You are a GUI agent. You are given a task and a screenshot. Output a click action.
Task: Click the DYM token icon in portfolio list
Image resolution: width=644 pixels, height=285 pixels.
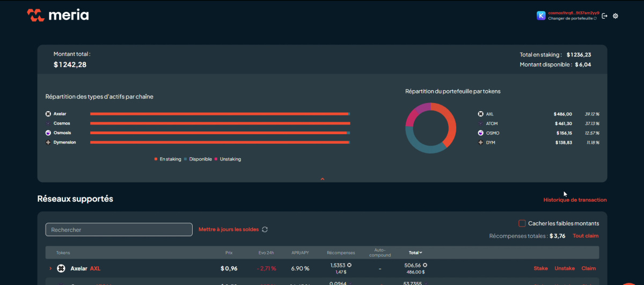tap(481, 142)
